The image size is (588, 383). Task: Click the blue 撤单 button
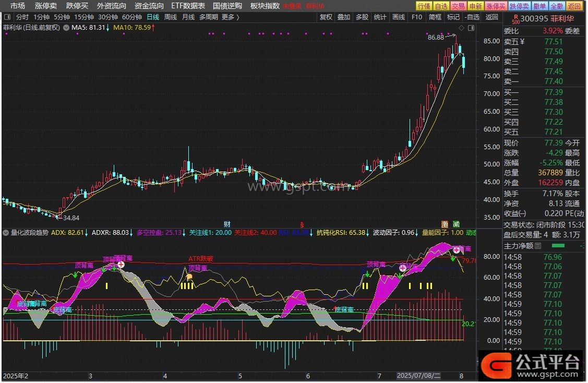pos(539,6)
